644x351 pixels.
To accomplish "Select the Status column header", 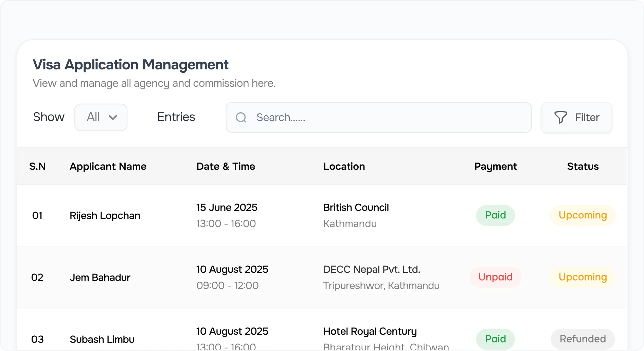I will (x=583, y=166).
